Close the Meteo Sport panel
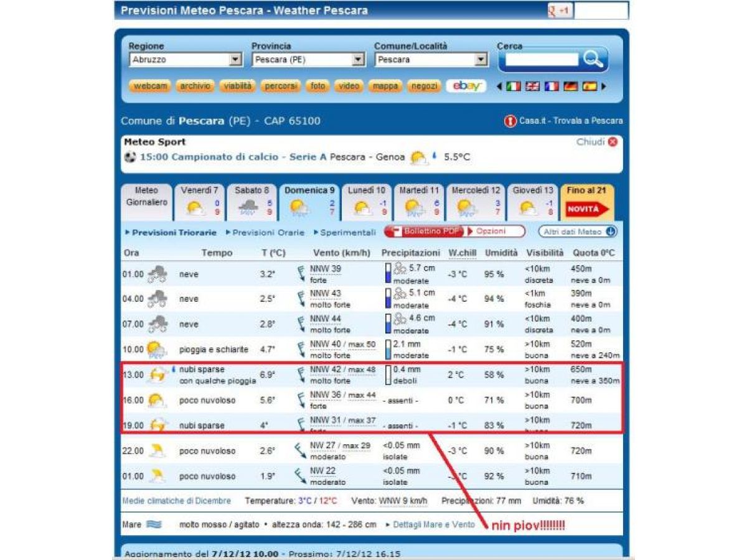Screen dimensions: 747x560 (613, 142)
